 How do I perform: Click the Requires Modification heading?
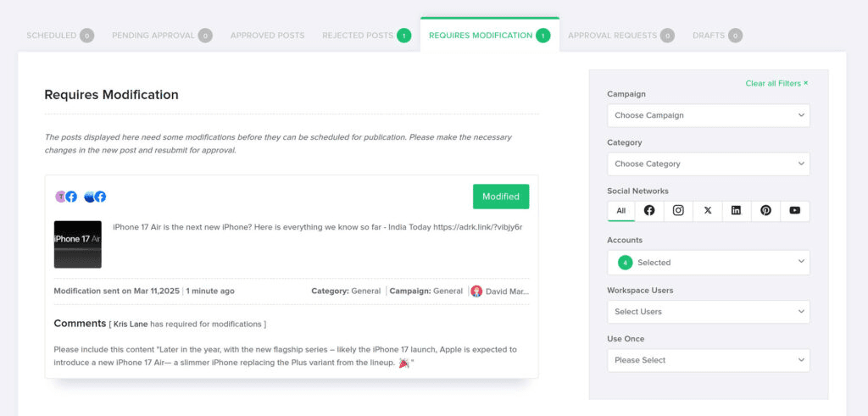click(x=111, y=95)
